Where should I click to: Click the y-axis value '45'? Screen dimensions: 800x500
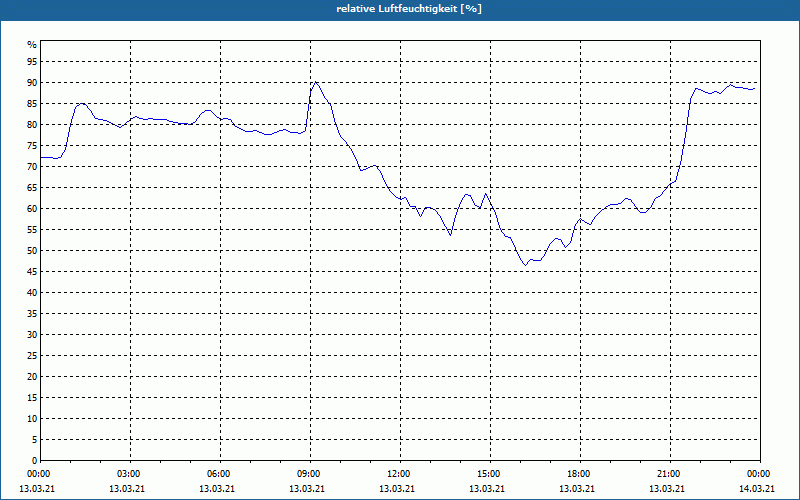[32, 271]
